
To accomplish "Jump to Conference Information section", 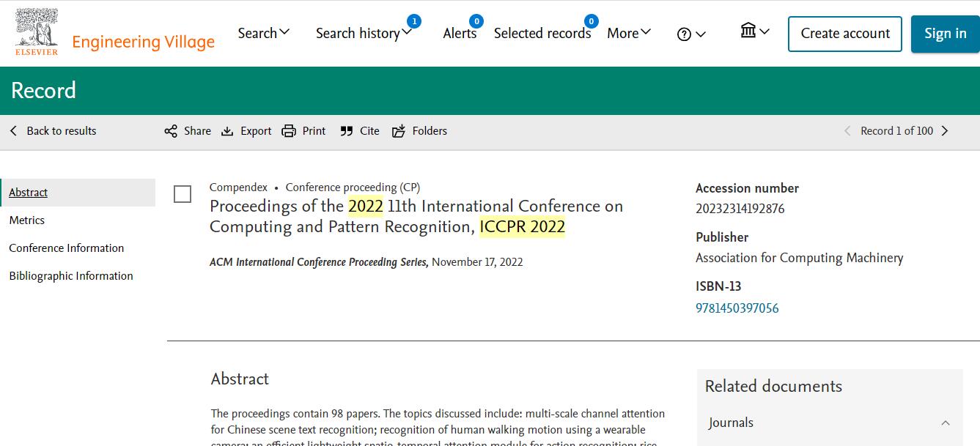I will pos(67,248).
